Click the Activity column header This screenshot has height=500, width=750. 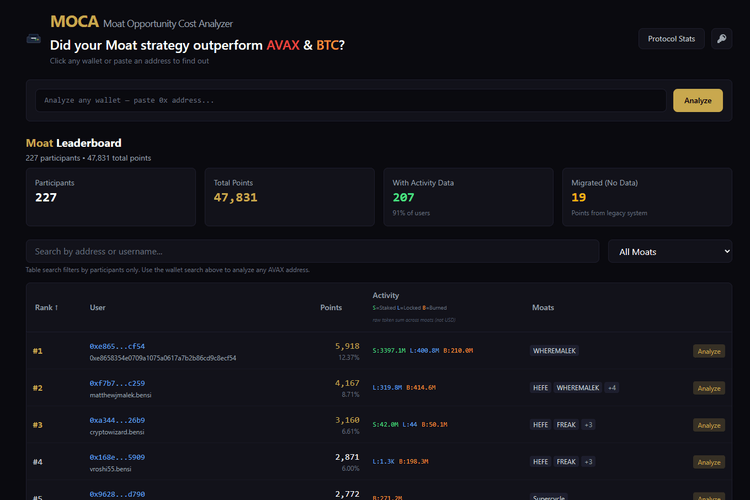point(386,296)
